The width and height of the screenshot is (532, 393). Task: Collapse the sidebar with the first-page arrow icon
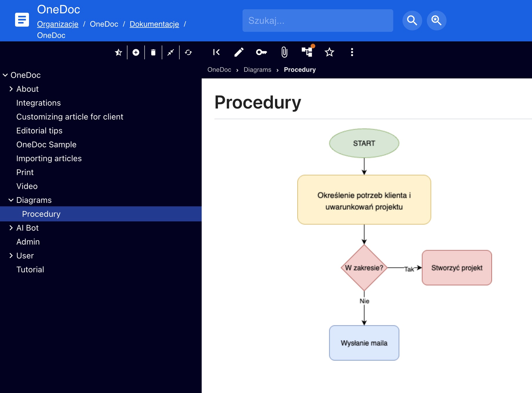click(x=216, y=52)
